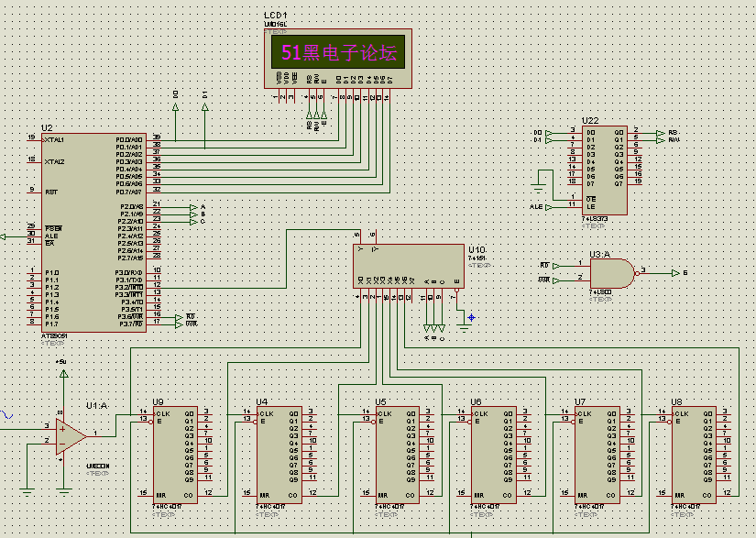
Task: Click the terminal on U2 pin 16
Action: [179, 318]
